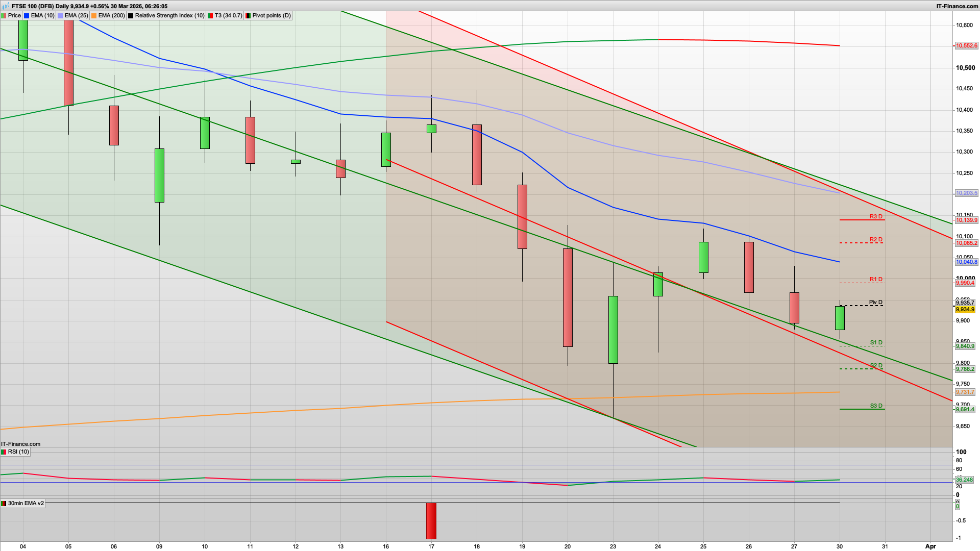Click the IT-Finance.com text above the RSI pane

click(x=19, y=444)
